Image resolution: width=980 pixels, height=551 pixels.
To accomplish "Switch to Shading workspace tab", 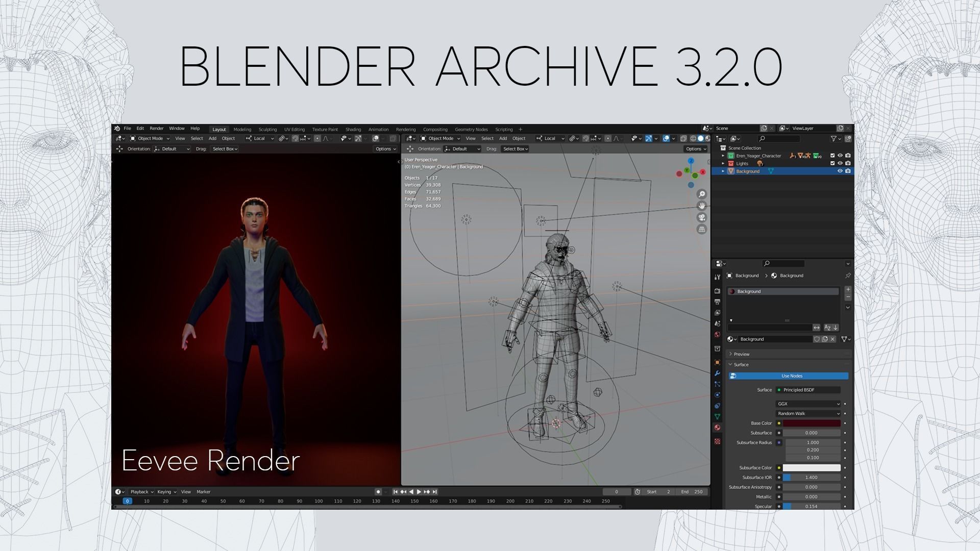I will click(353, 130).
